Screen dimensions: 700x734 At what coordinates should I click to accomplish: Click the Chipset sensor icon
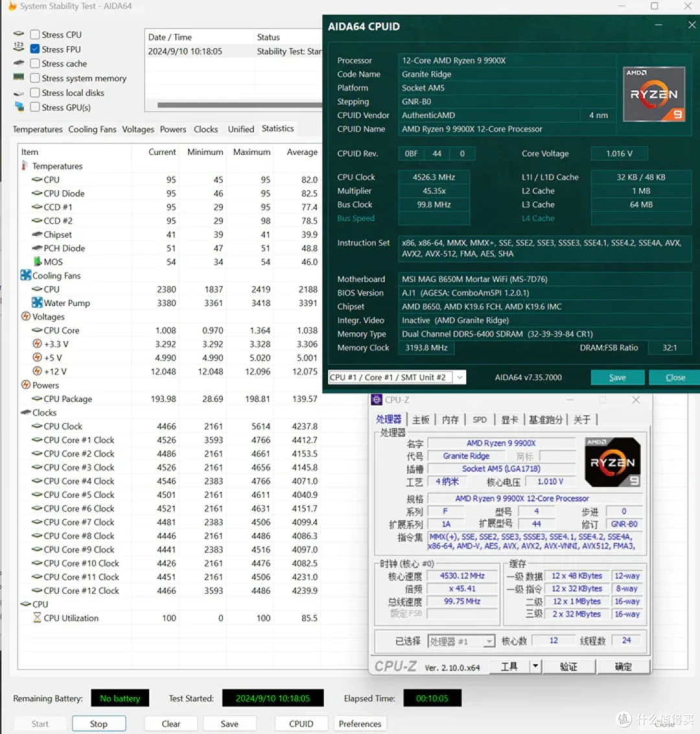(37, 234)
